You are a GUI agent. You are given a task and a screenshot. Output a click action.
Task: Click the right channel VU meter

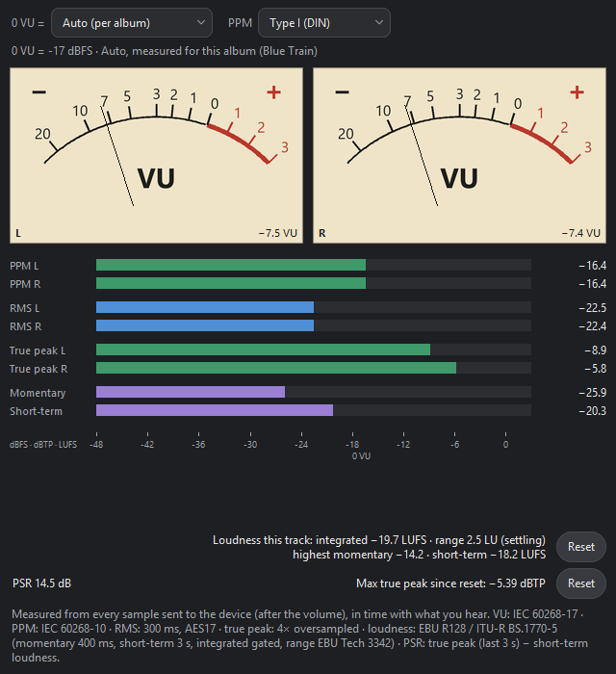[x=460, y=155]
